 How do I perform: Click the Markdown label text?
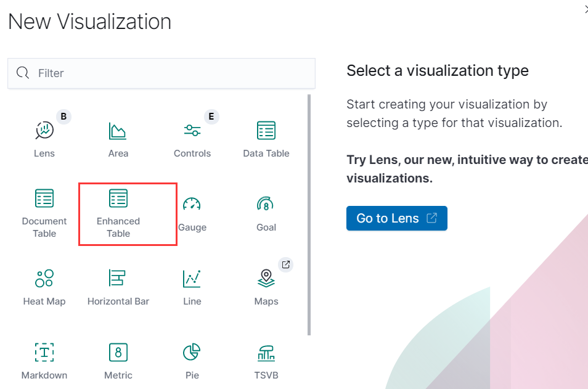coord(44,375)
